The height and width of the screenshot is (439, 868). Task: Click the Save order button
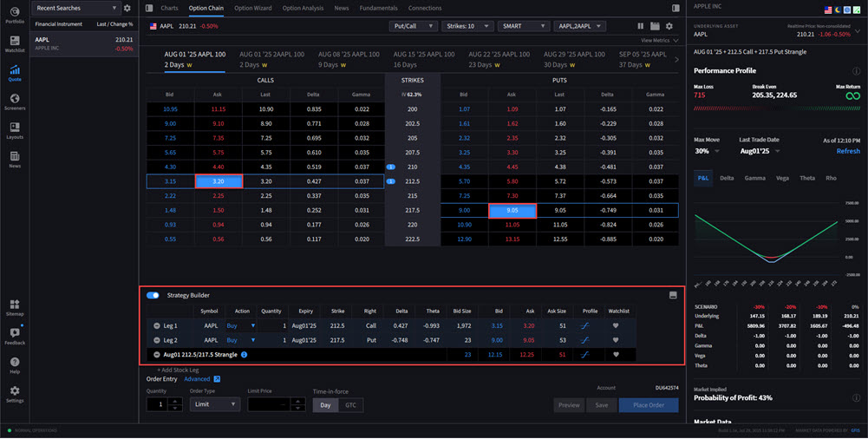click(601, 405)
